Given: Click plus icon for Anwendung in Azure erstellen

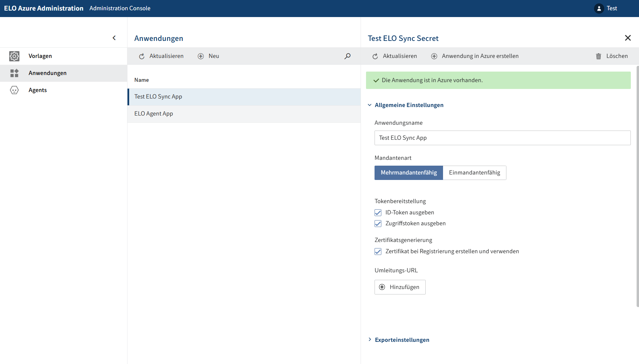Looking at the screenshot, I should (434, 56).
